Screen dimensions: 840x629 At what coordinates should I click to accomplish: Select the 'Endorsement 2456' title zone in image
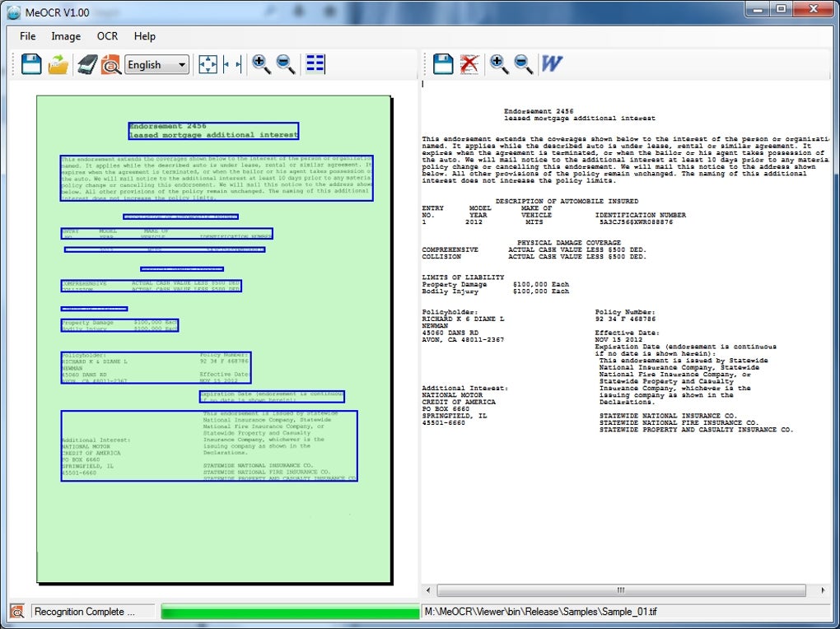213,131
